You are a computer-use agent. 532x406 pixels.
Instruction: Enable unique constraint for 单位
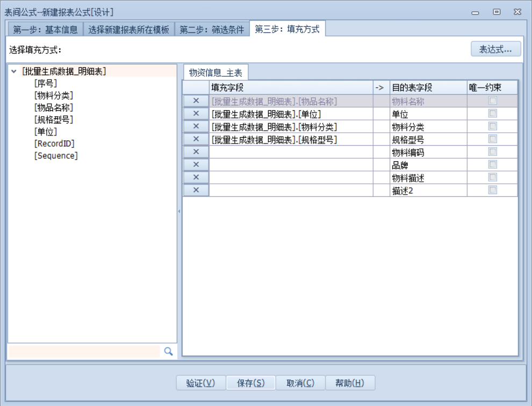click(492, 113)
